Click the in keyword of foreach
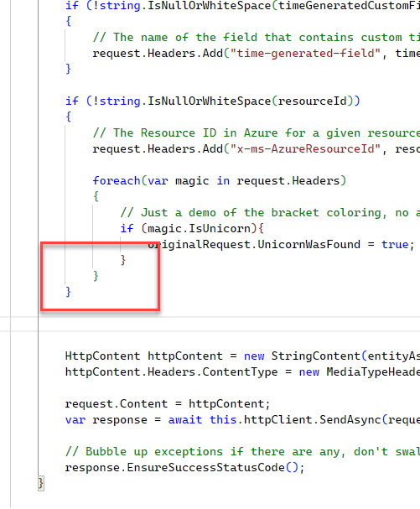This screenshot has width=420, height=509. [x=223, y=180]
